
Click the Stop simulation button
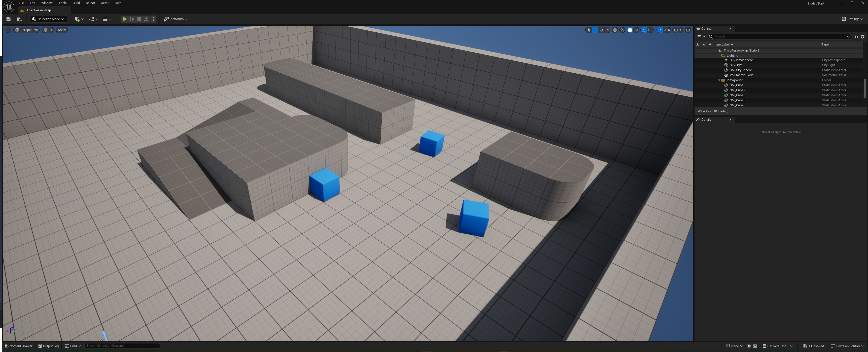click(139, 19)
